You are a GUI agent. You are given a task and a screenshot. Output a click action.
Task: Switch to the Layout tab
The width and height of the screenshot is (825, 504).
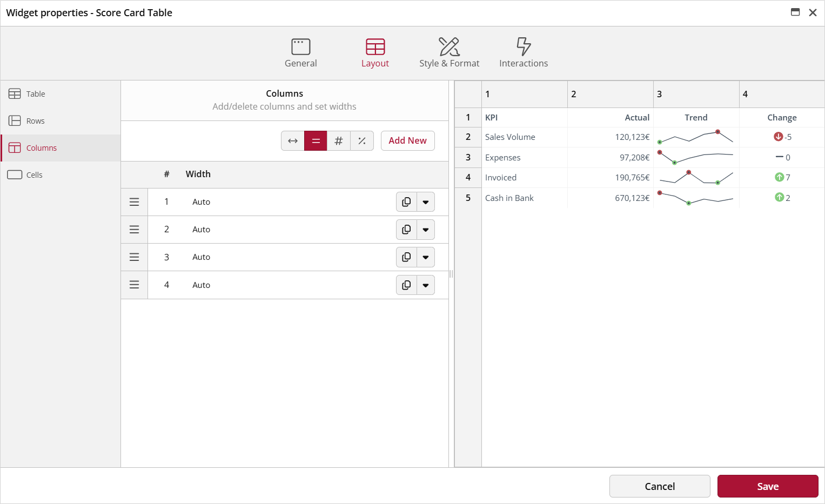pos(375,53)
